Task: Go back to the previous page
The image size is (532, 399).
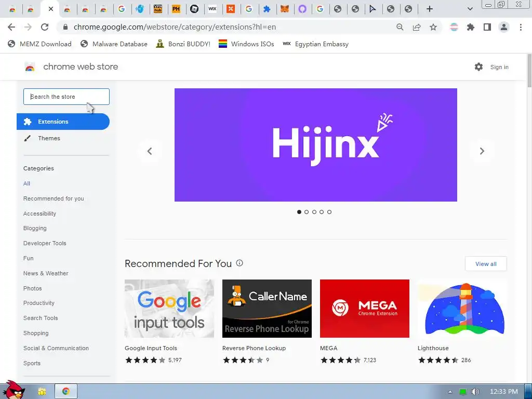Action: tap(11, 27)
